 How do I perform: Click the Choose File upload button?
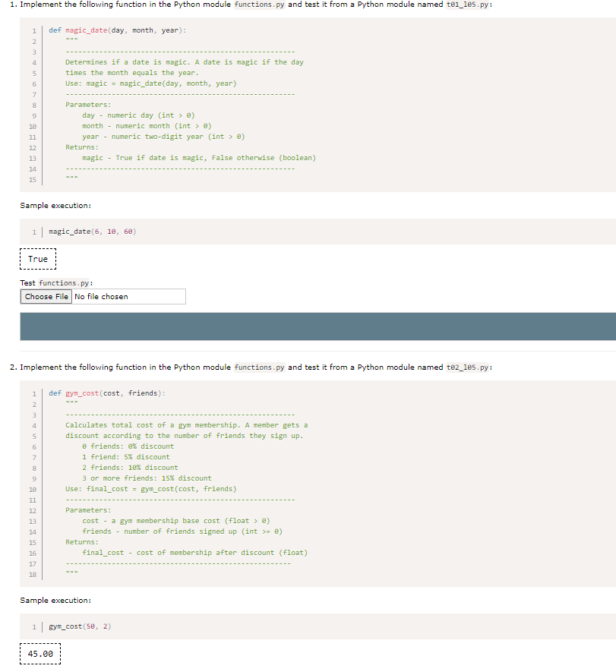[46, 296]
